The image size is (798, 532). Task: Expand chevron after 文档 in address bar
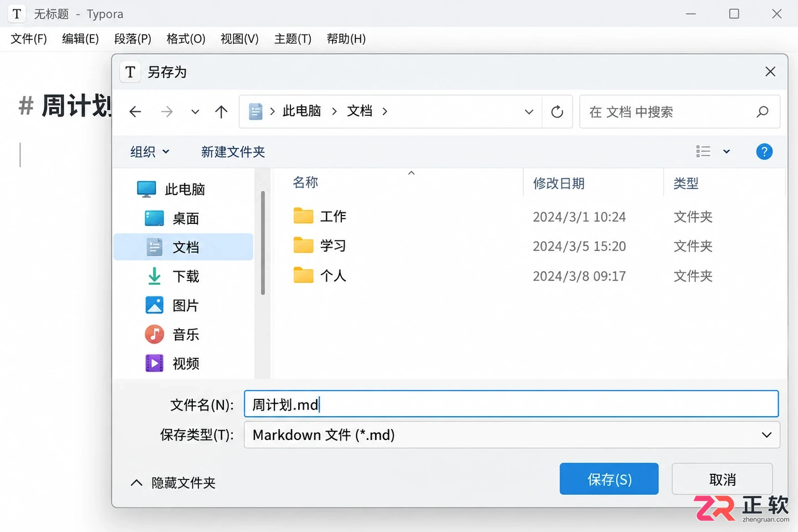click(x=385, y=111)
